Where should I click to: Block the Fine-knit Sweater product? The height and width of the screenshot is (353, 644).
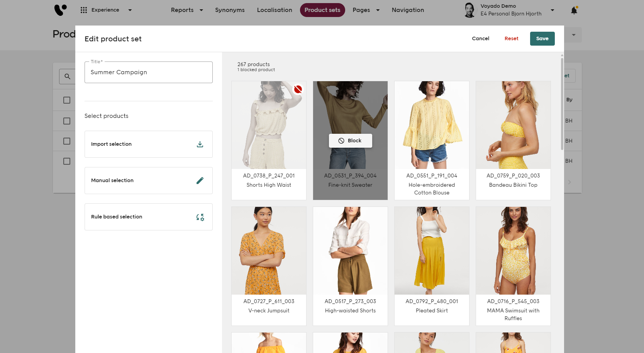pos(350,141)
